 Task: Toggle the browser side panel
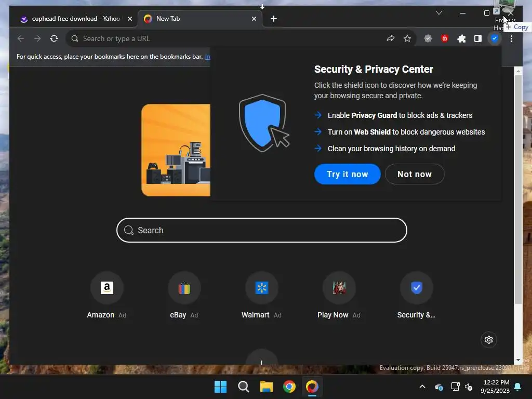pos(478,38)
